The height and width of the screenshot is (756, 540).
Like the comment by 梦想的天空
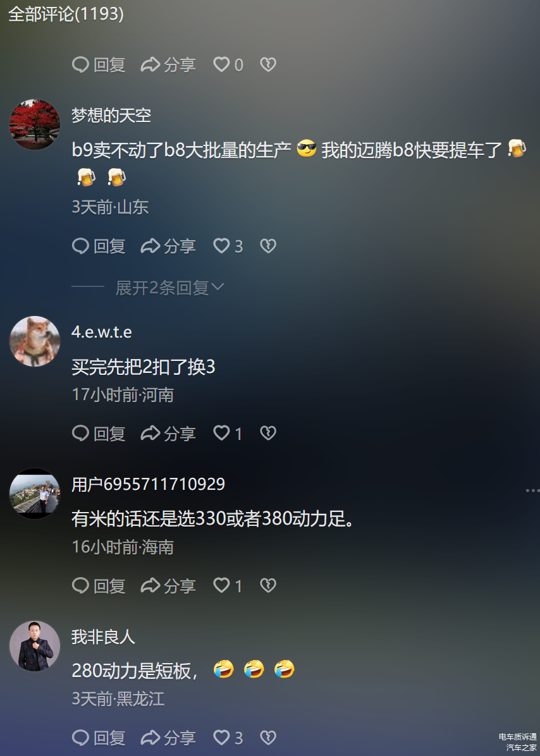[228, 247]
